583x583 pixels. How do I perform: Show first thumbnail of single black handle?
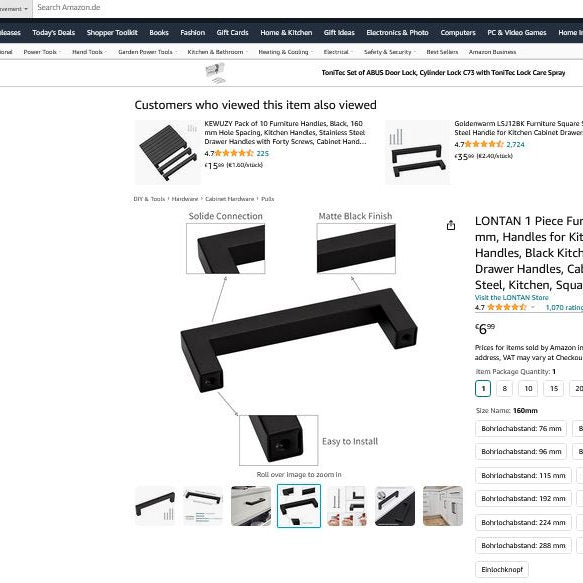point(155,506)
